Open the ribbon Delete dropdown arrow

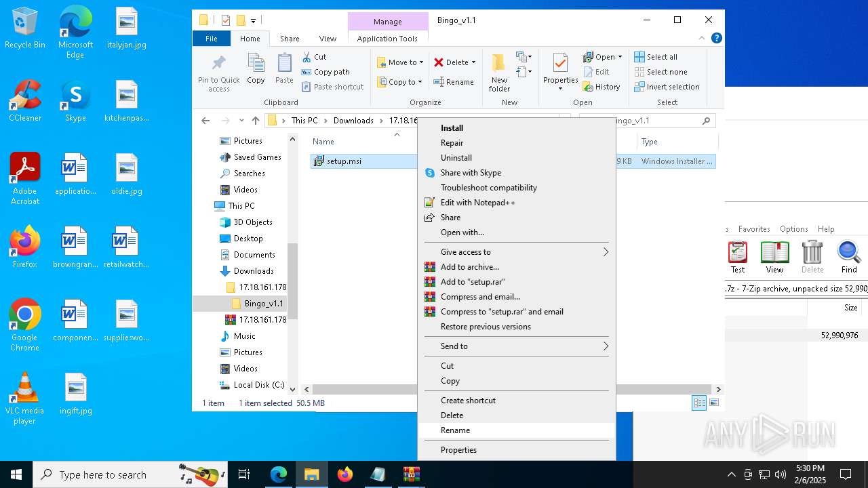tap(473, 62)
